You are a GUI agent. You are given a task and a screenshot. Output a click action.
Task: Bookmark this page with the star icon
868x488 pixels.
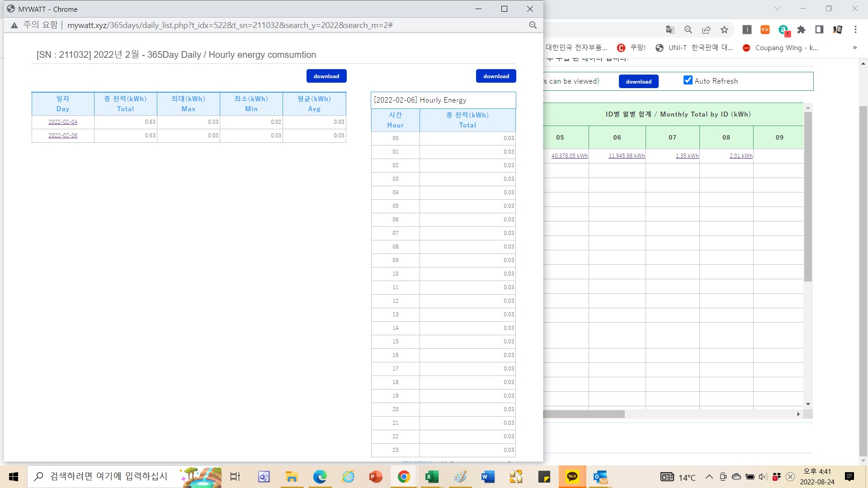pos(724,30)
